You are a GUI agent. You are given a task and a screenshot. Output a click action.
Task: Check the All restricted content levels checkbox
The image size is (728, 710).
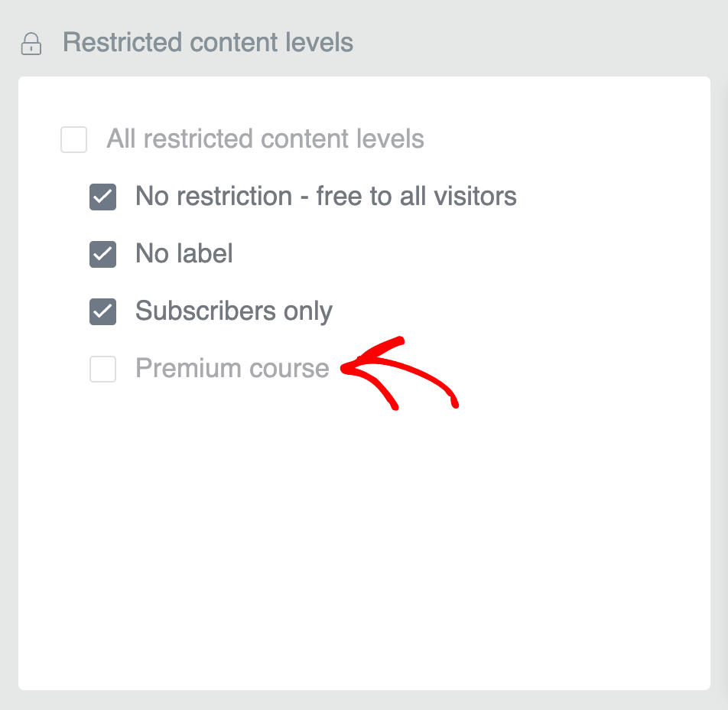(74, 139)
